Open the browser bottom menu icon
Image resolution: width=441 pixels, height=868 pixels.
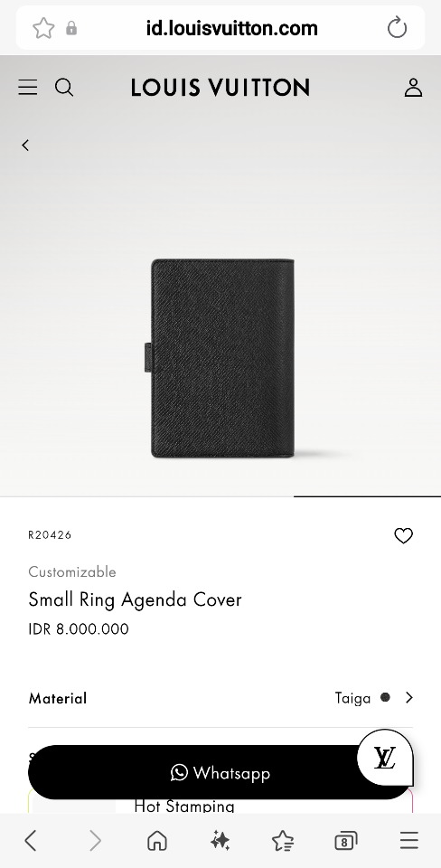pyautogui.click(x=408, y=841)
